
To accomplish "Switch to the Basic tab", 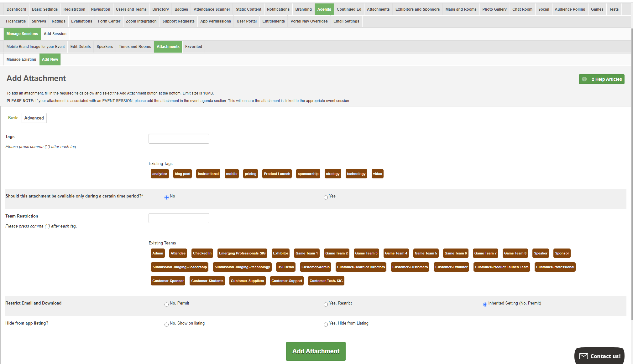I will coord(13,118).
